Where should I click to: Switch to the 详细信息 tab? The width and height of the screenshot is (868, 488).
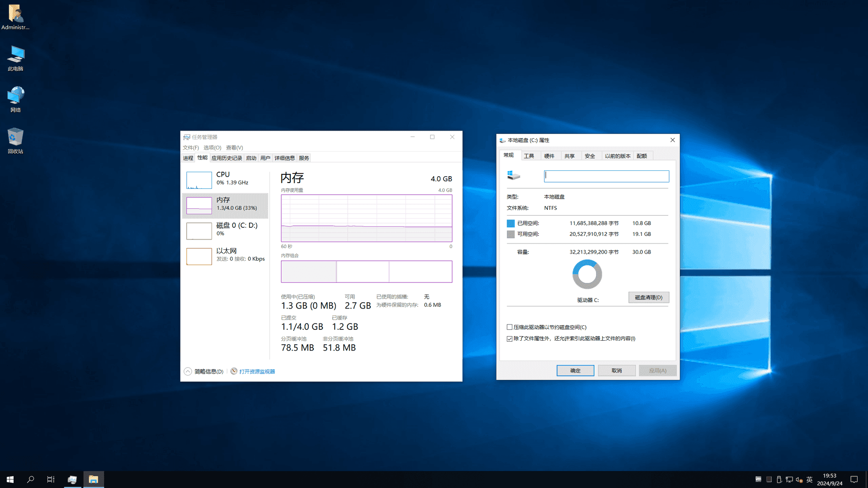[284, 158]
